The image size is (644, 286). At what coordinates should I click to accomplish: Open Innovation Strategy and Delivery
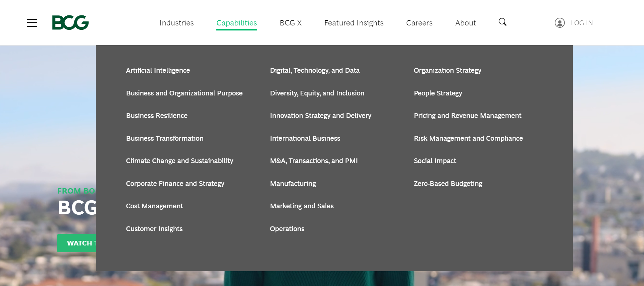click(x=321, y=116)
